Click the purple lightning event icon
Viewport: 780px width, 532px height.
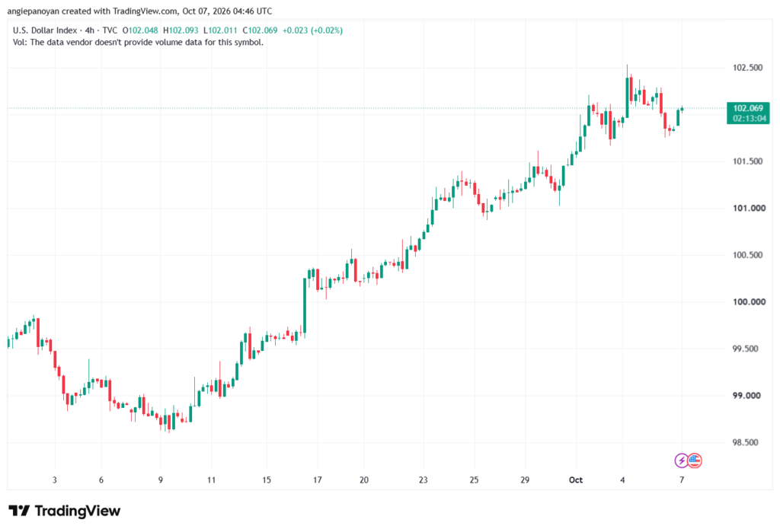tap(681, 460)
